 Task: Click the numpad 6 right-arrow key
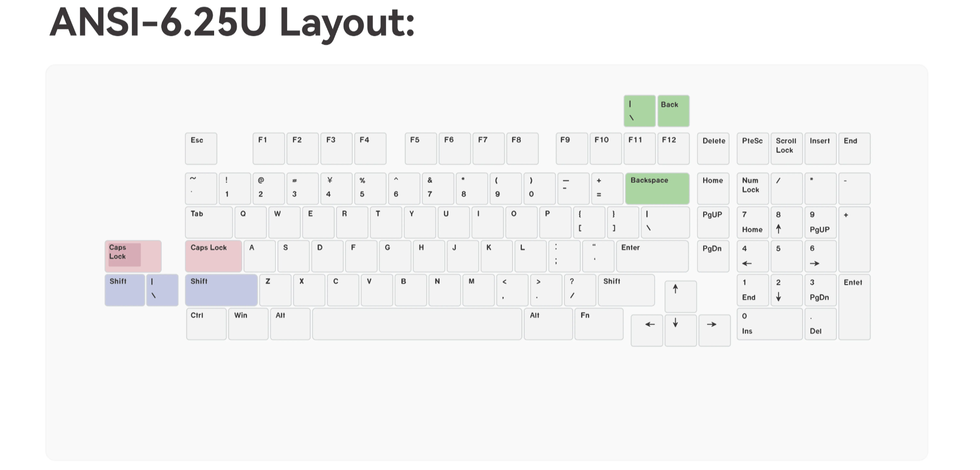point(821,256)
